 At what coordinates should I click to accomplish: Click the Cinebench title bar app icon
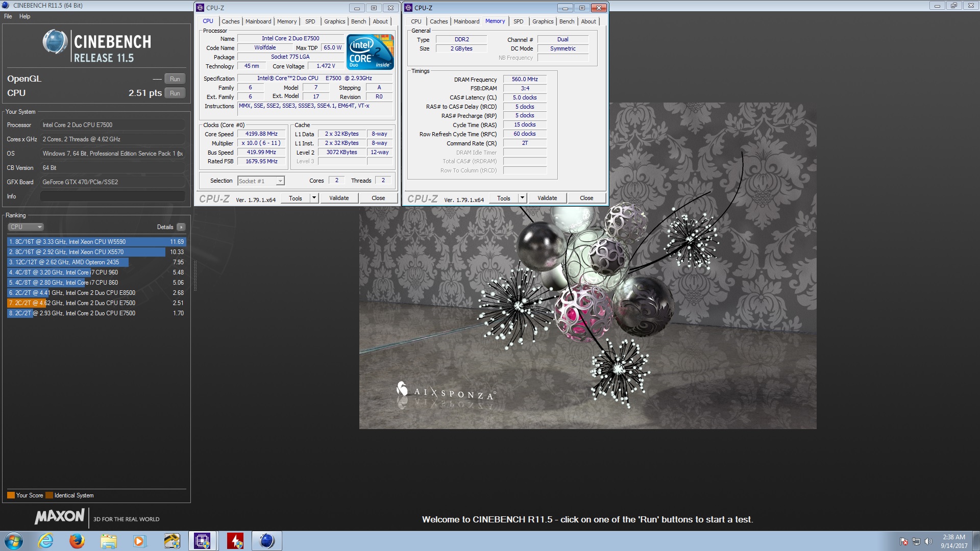click(x=6, y=5)
